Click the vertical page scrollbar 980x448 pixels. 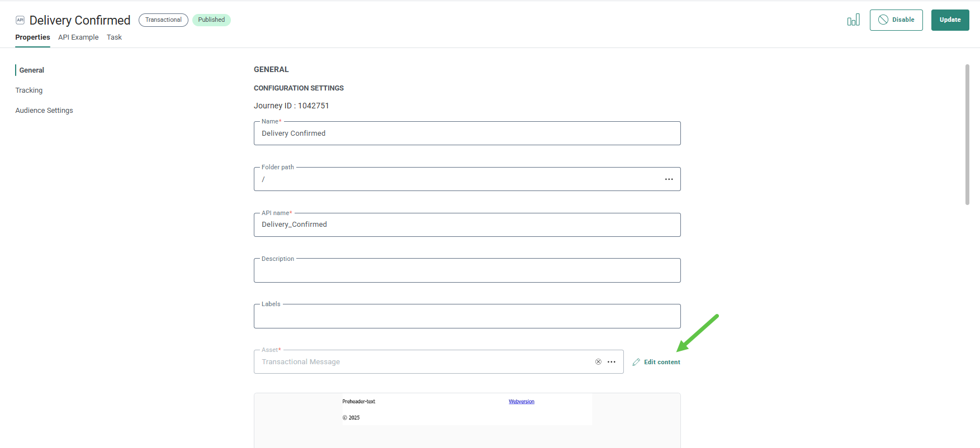pos(967,134)
